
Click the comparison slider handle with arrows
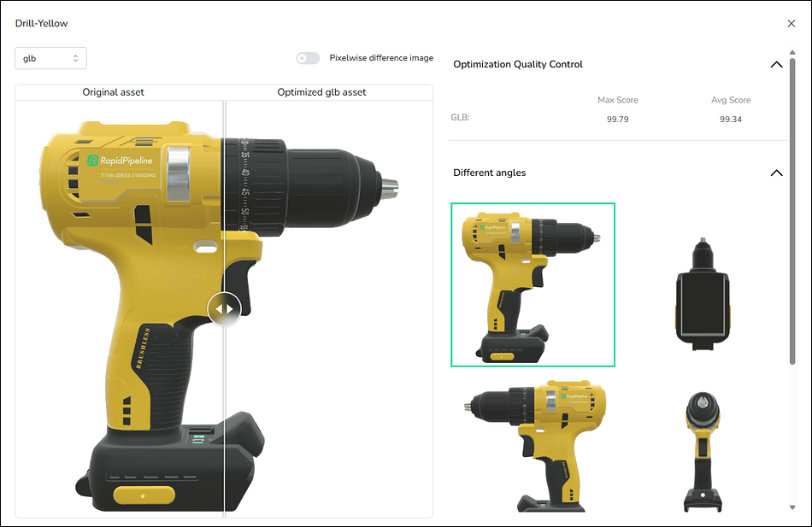pyautogui.click(x=225, y=308)
